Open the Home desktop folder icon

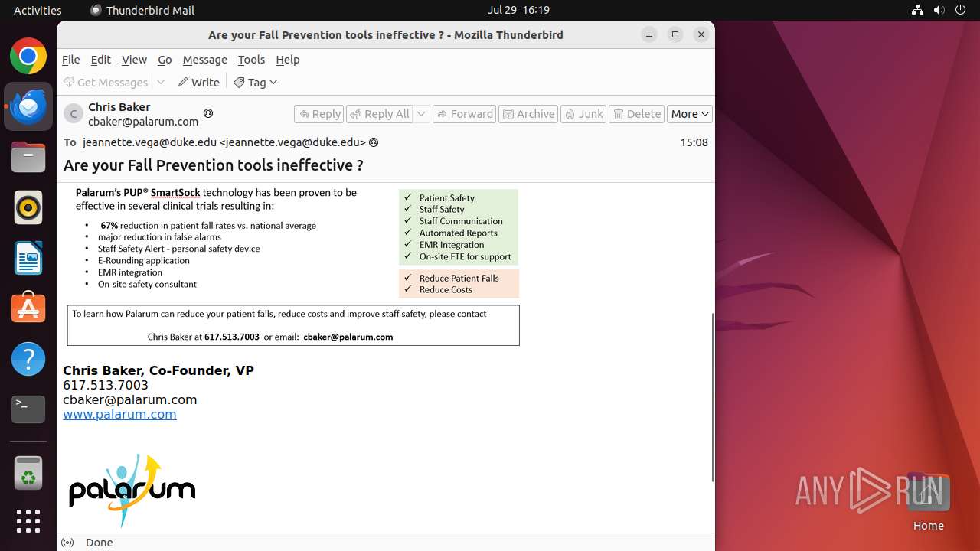click(x=928, y=501)
